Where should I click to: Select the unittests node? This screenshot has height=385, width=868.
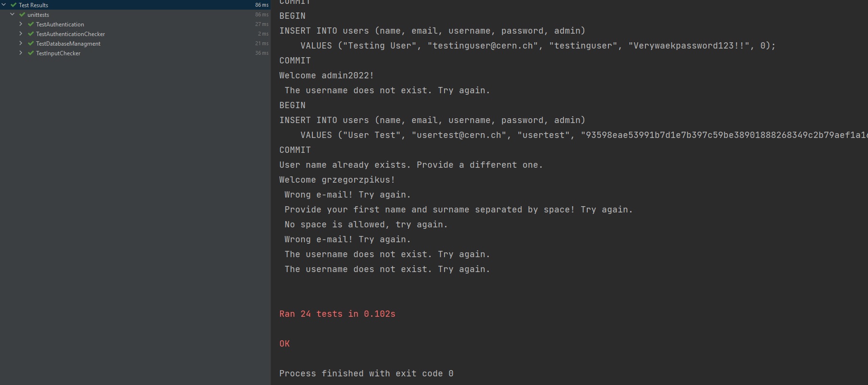point(38,14)
